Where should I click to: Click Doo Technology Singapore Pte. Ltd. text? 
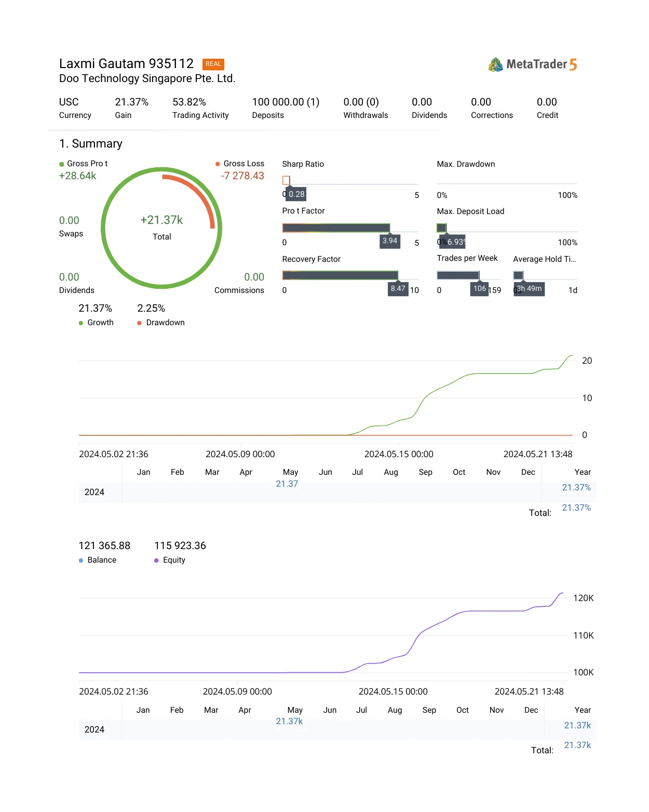[147, 78]
